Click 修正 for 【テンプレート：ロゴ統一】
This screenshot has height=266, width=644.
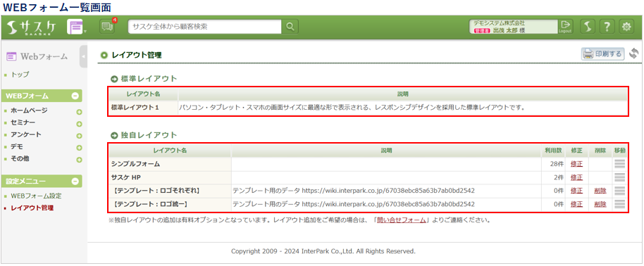[x=576, y=204]
